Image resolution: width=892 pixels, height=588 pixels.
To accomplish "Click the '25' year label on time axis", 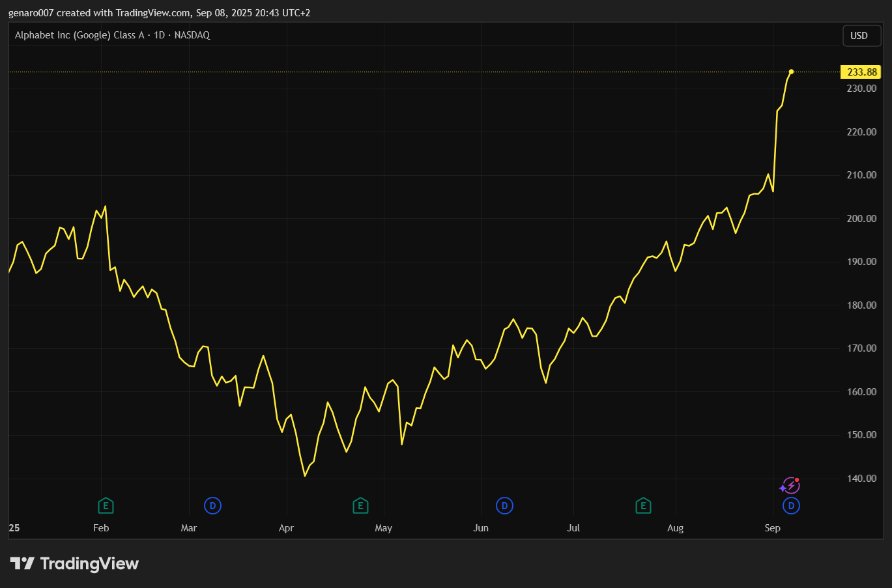I will (x=14, y=528).
